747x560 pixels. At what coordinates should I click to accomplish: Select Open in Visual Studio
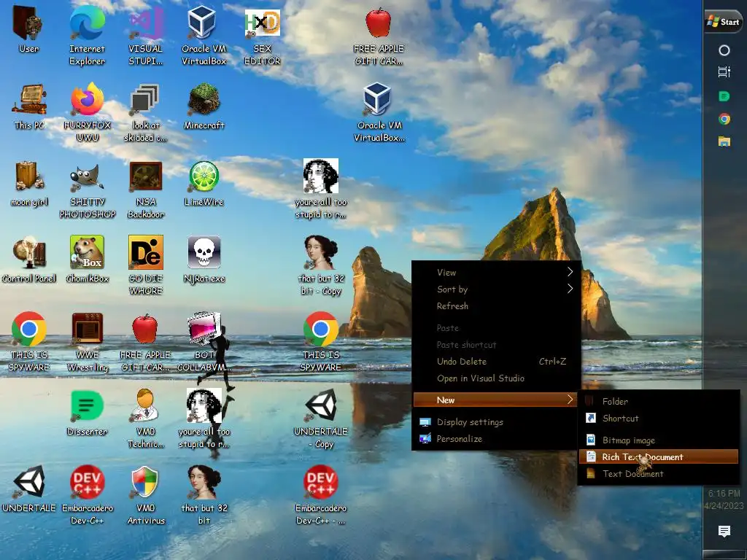pyautogui.click(x=496, y=378)
